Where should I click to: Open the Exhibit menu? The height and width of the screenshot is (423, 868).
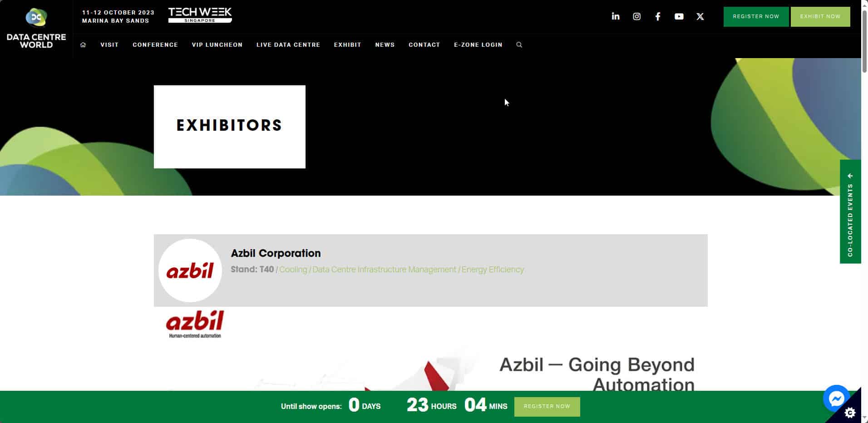coord(348,44)
